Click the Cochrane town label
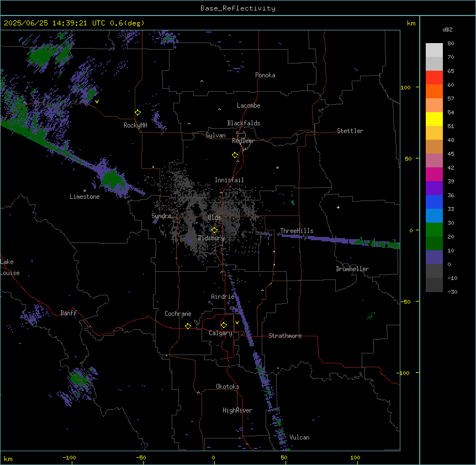Image resolution: width=476 pixels, height=465 pixels. tap(178, 314)
